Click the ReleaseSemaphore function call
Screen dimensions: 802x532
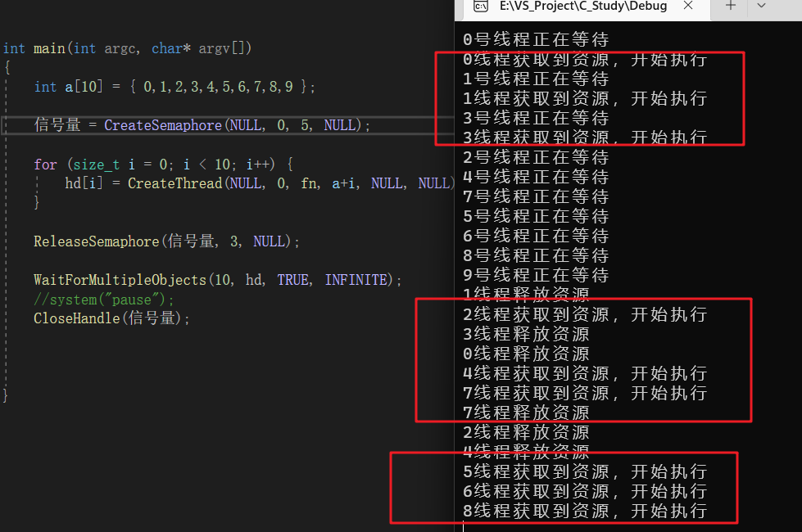point(96,241)
